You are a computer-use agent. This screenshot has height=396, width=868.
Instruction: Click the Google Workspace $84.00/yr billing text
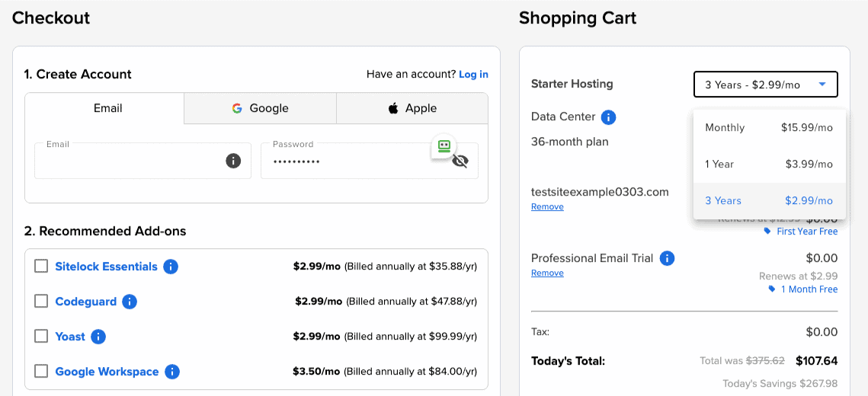point(410,372)
